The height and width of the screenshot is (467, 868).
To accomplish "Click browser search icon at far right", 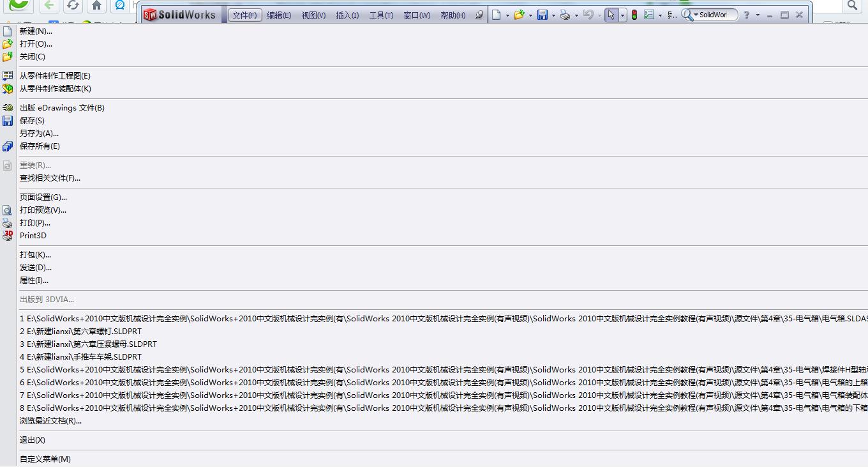I will (x=853, y=5).
